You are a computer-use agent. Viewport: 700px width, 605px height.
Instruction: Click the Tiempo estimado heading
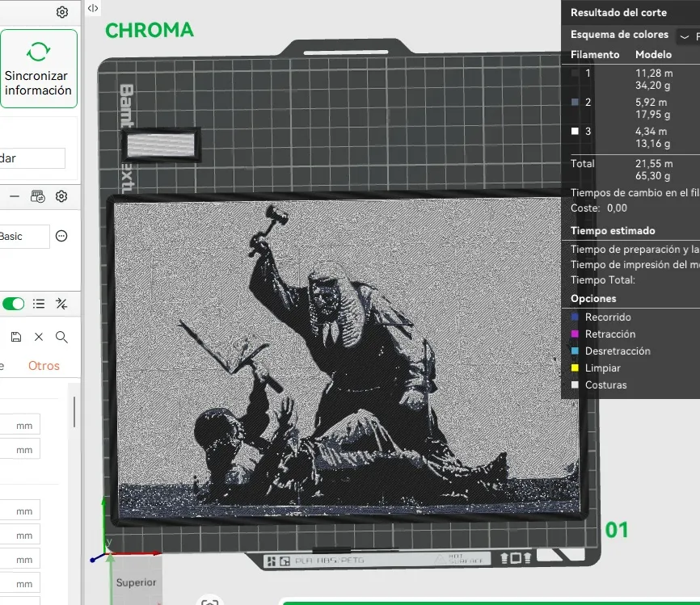pyautogui.click(x=613, y=231)
